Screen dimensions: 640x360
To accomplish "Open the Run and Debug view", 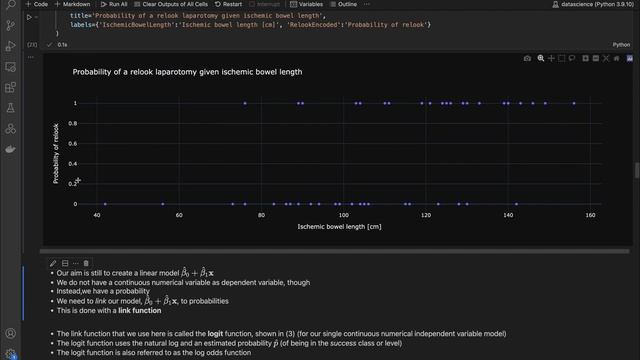I will click(10, 46).
